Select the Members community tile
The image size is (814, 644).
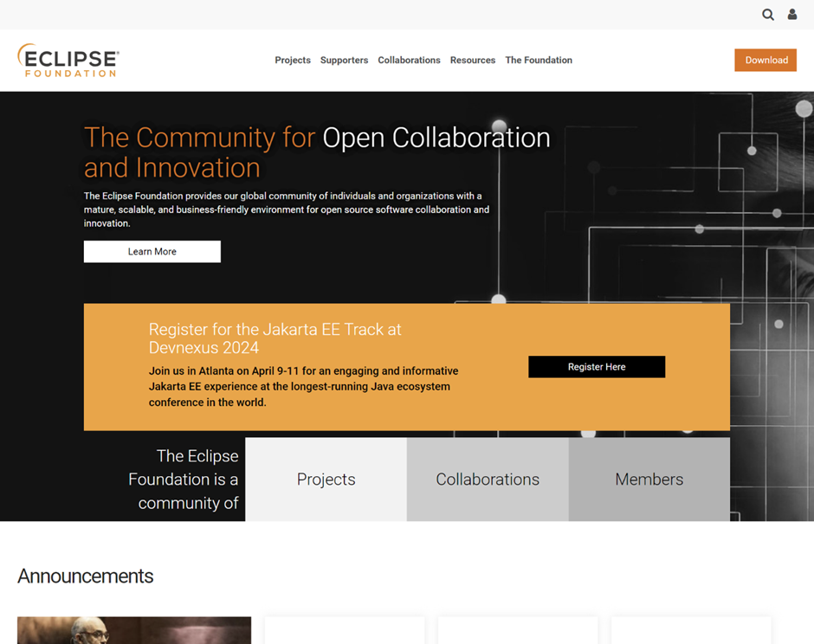649,479
